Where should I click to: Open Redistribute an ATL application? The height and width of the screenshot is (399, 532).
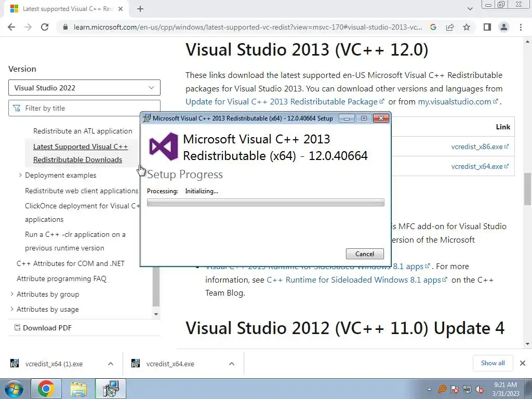click(x=83, y=131)
